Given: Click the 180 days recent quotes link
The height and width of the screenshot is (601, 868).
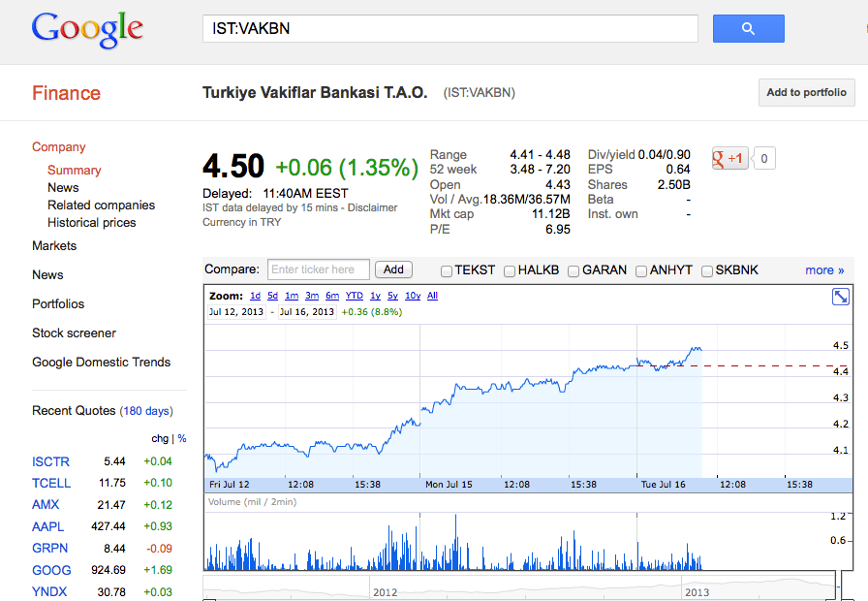Looking at the screenshot, I should click(x=146, y=411).
